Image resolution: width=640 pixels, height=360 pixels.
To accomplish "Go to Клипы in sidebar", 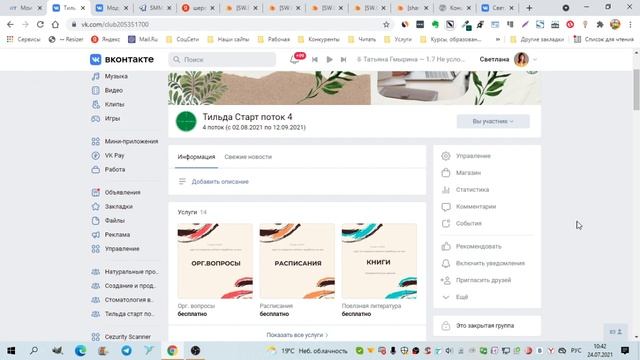I will click(x=108, y=104).
